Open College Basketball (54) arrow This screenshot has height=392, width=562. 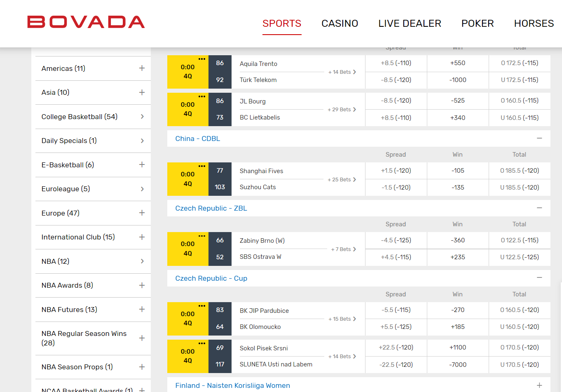(x=142, y=117)
